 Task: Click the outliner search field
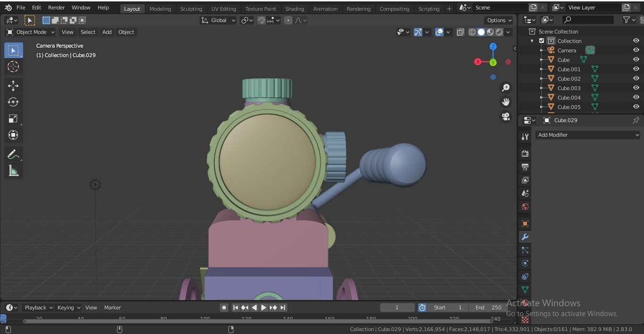click(x=588, y=20)
